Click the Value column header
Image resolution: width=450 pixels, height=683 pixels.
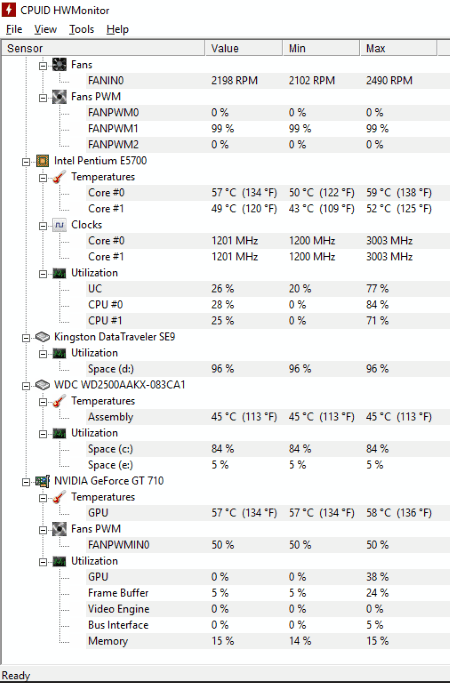tap(244, 48)
